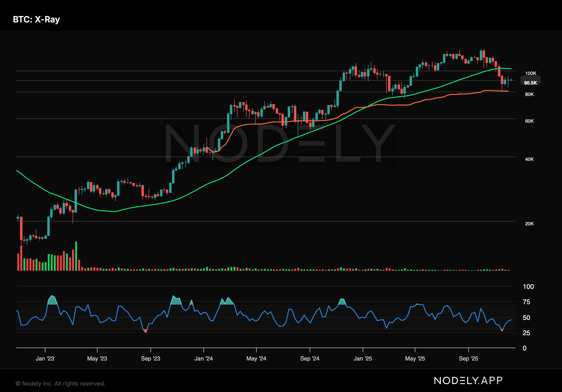Click the 60K price axis label

[529, 121]
